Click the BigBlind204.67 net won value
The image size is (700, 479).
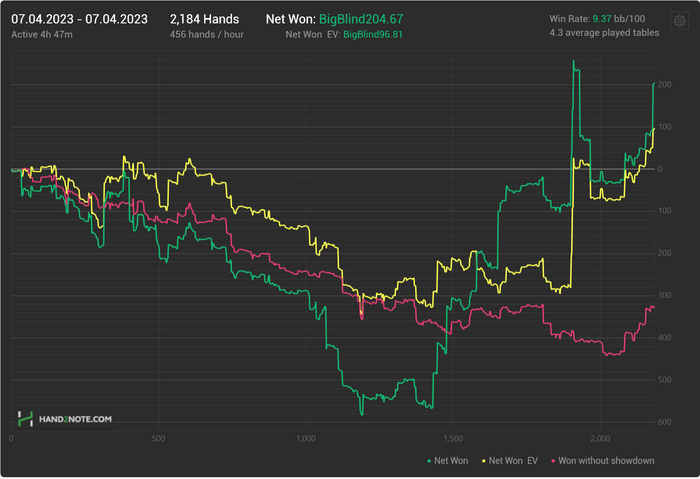point(361,19)
